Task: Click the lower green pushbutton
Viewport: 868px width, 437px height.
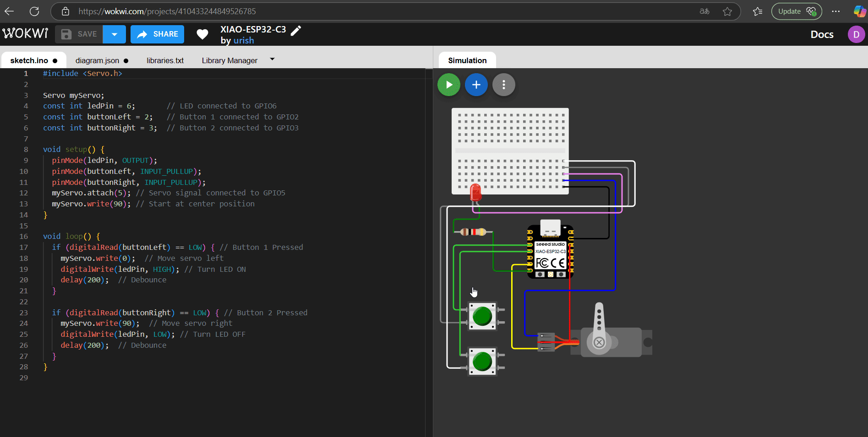Action: [x=482, y=361]
